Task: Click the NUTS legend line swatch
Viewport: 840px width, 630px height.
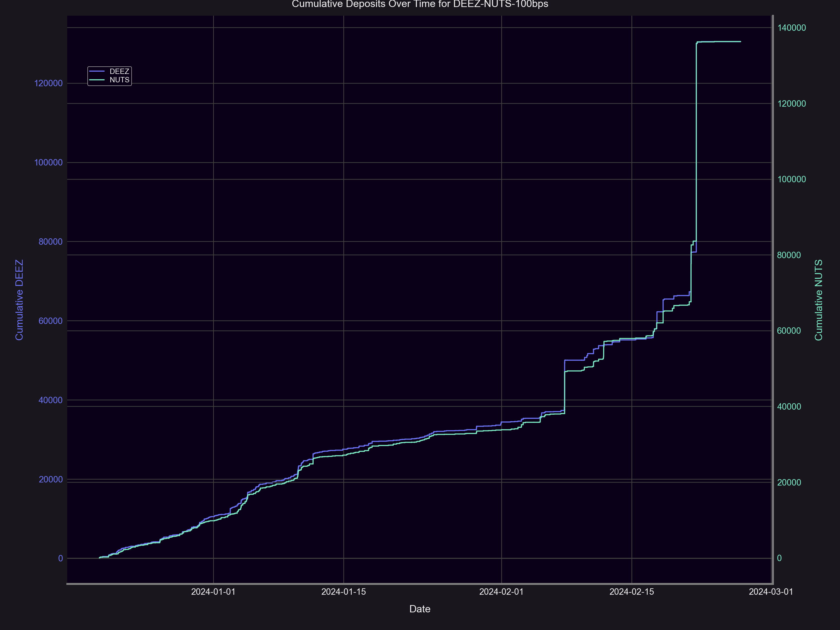Action: click(x=97, y=80)
